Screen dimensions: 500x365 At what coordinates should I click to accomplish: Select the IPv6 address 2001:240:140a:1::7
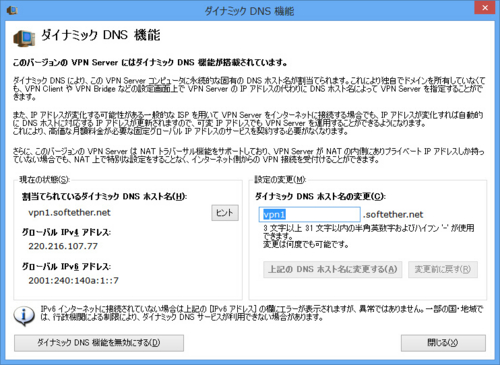[73, 281]
